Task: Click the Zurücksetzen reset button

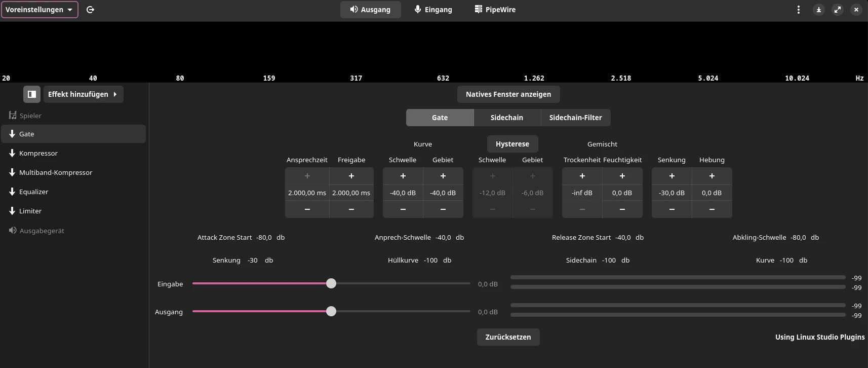Action: [x=508, y=337]
